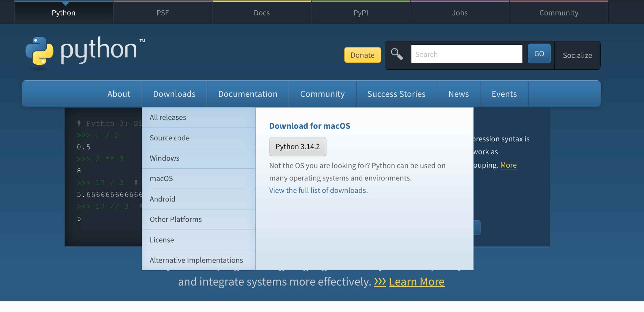Expand the Documentation navigation menu
The width and height of the screenshot is (644, 312).
(247, 94)
